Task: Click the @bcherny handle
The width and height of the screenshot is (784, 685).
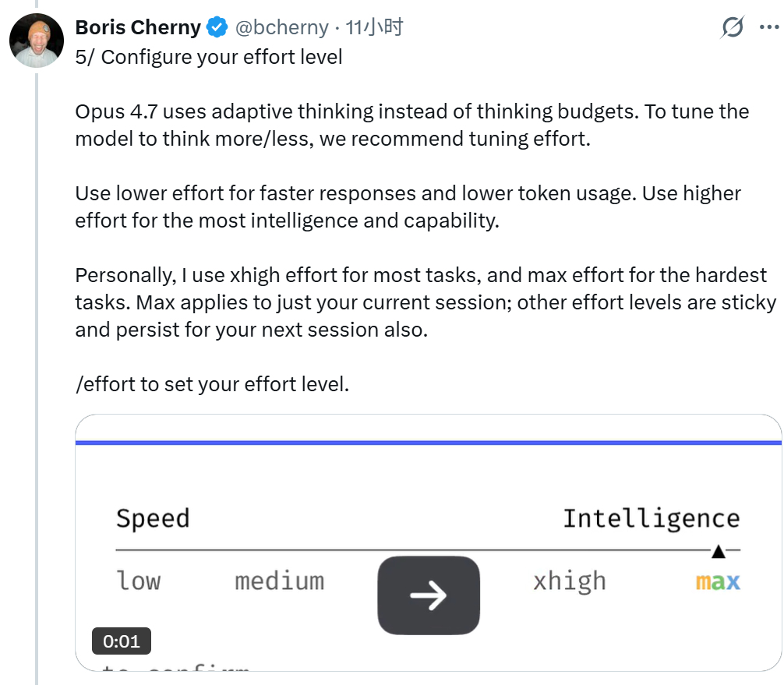Action: [x=281, y=28]
